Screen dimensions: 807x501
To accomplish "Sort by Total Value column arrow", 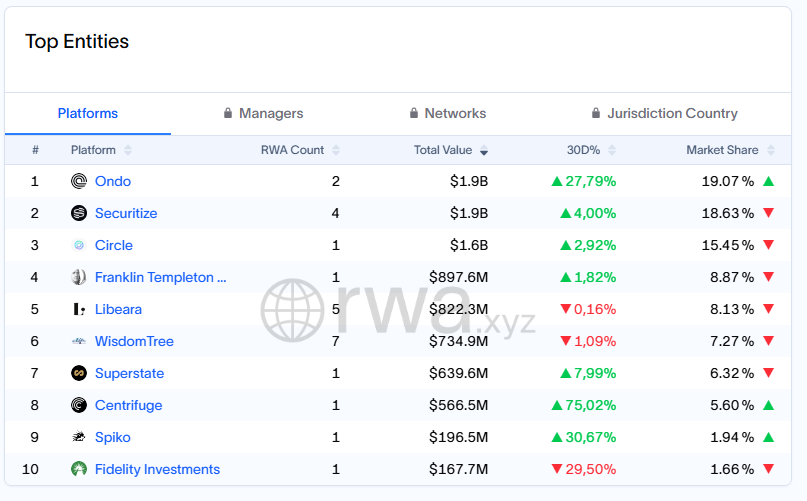I will pyautogui.click(x=484, y=150).
